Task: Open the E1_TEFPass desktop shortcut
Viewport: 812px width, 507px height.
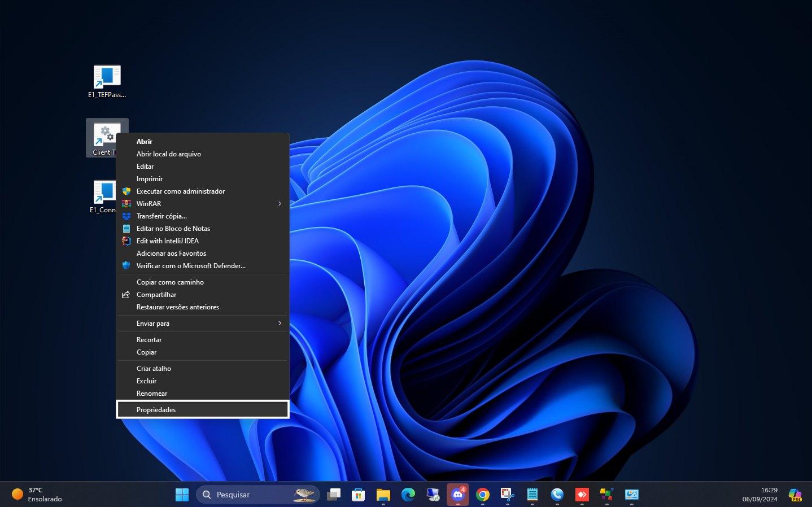Action: [x=107, y=81]
